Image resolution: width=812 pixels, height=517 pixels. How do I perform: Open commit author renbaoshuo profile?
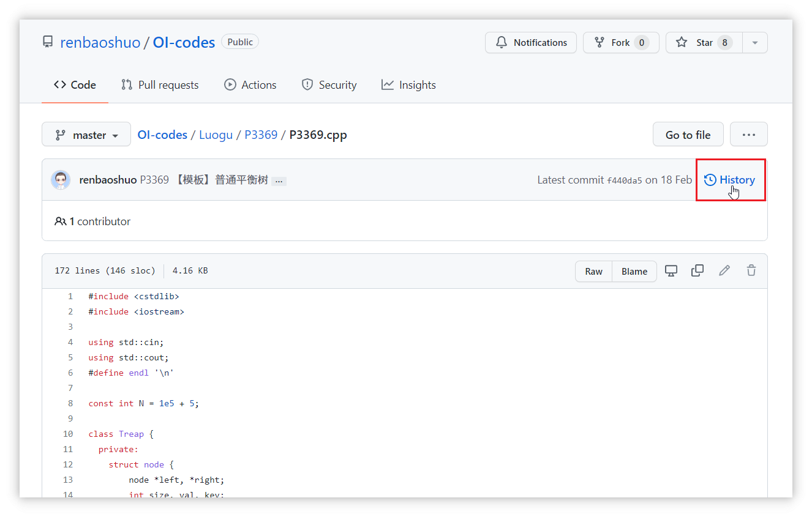click(x=108, y=180)
